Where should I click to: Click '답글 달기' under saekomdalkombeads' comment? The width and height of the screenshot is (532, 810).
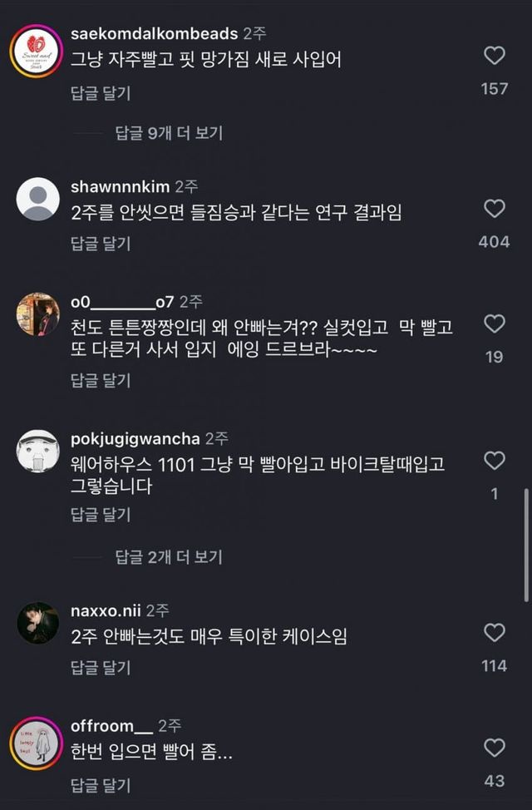94,96
